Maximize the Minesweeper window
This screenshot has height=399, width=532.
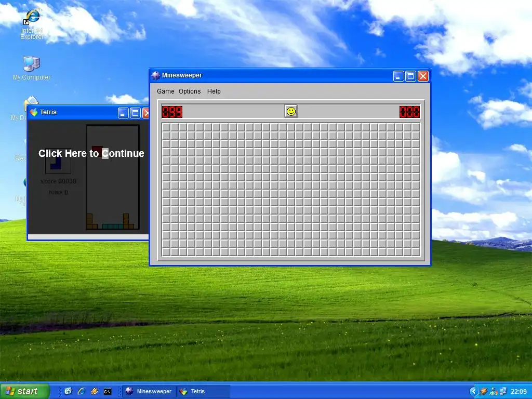coord(410,76)
